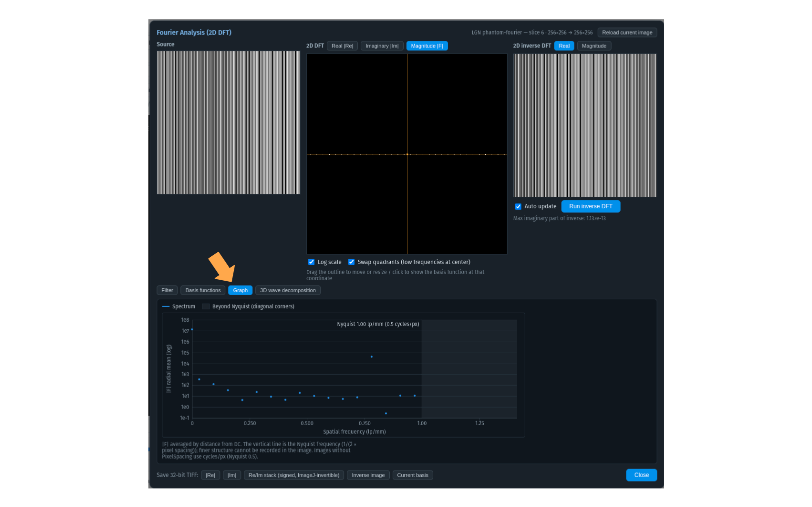Click the Fourier Analysis (2D DFT) title
812x507 pixels.
coord(194,32)
